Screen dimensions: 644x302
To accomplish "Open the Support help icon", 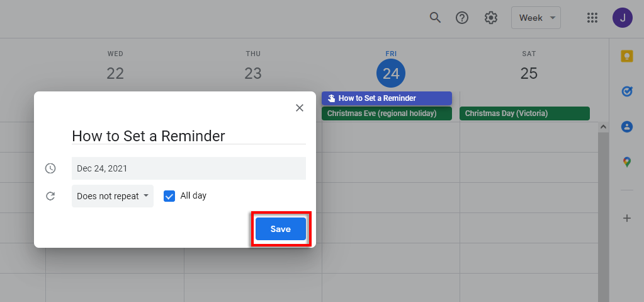I will point(462,18).
